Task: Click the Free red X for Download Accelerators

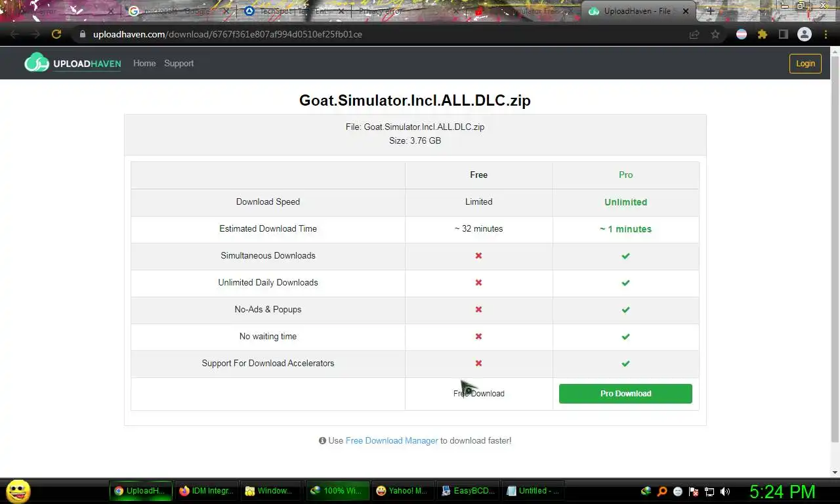Action: [478, 363]
